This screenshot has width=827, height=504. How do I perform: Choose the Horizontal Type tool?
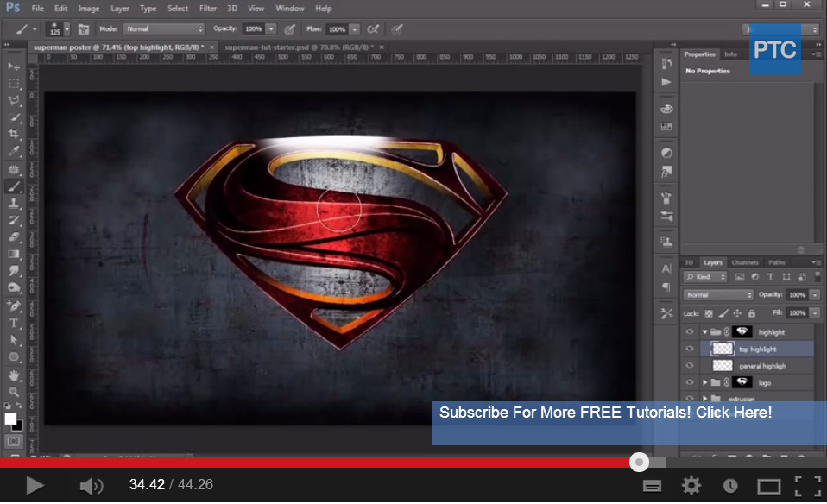(14, 323)
